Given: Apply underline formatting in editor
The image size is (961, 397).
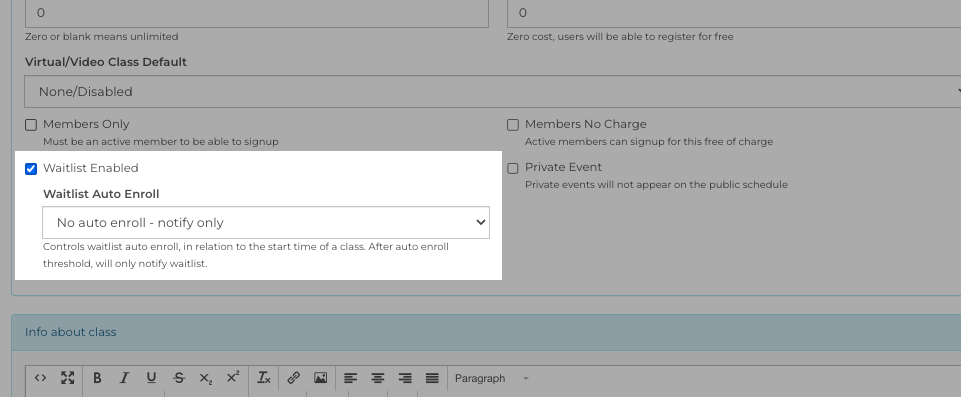Looking at the screenshot, I should 151,378.
